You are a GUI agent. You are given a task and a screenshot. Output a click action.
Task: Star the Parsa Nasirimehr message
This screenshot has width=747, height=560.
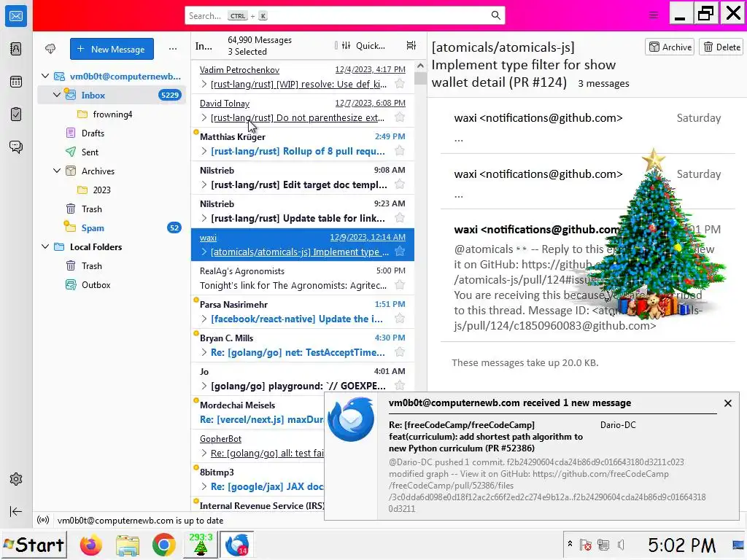coord(400,319)
